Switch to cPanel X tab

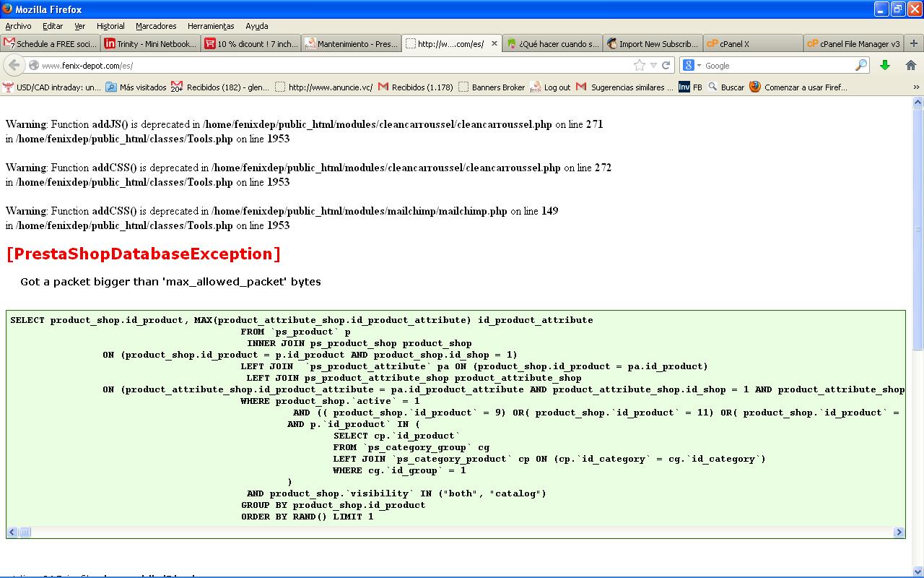(x=753, y=43)
